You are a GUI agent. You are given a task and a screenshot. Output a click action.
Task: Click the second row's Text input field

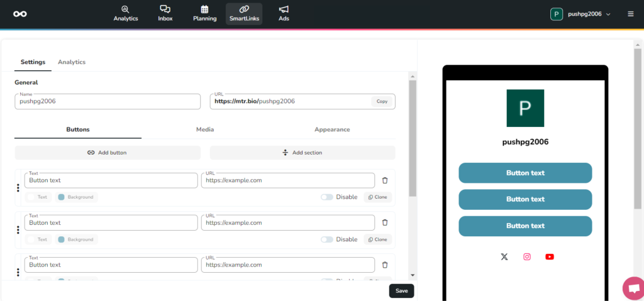pyautogui.click(x=111, y=223)
